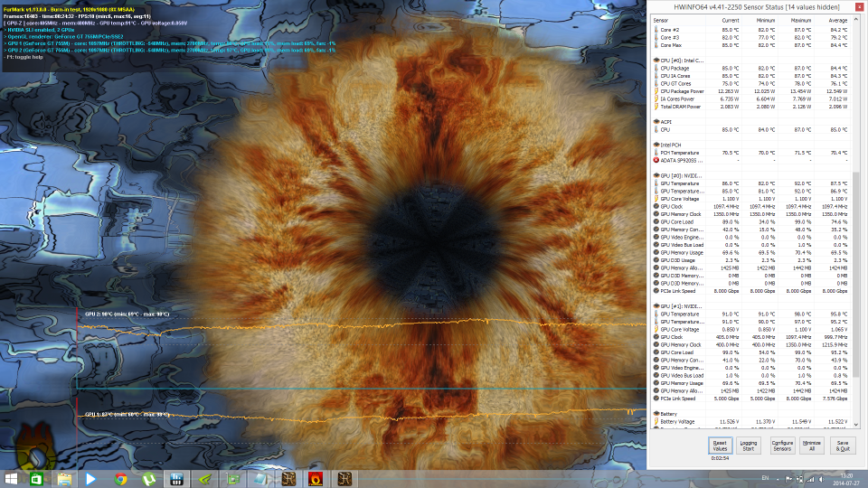Viewport: 868px width, 488px height.
Task: Click the lightning icon beside CPU Package Power
Action: click(x=656, y=91)
